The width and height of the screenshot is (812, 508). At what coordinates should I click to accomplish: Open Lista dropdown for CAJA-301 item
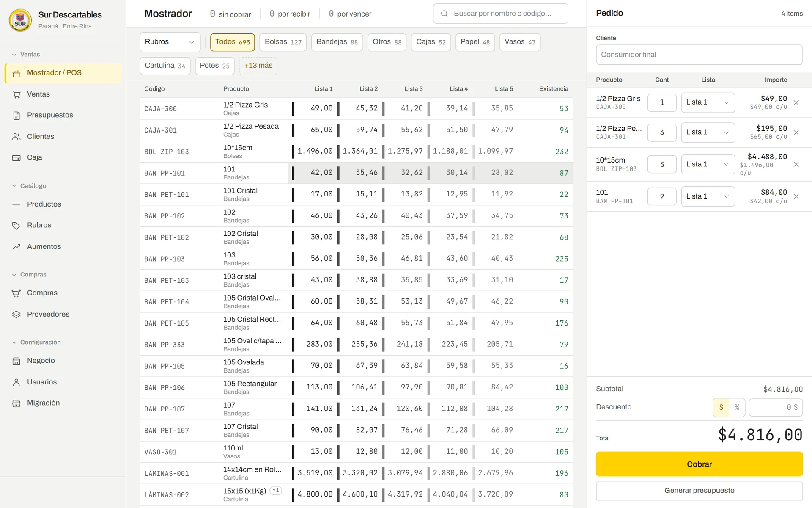pos(708,133)
